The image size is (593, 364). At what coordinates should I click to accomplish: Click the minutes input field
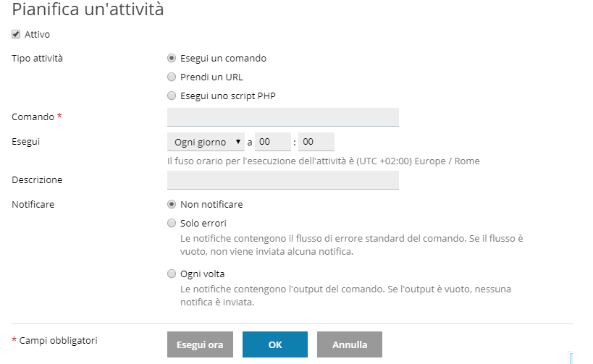pos(316,142)
